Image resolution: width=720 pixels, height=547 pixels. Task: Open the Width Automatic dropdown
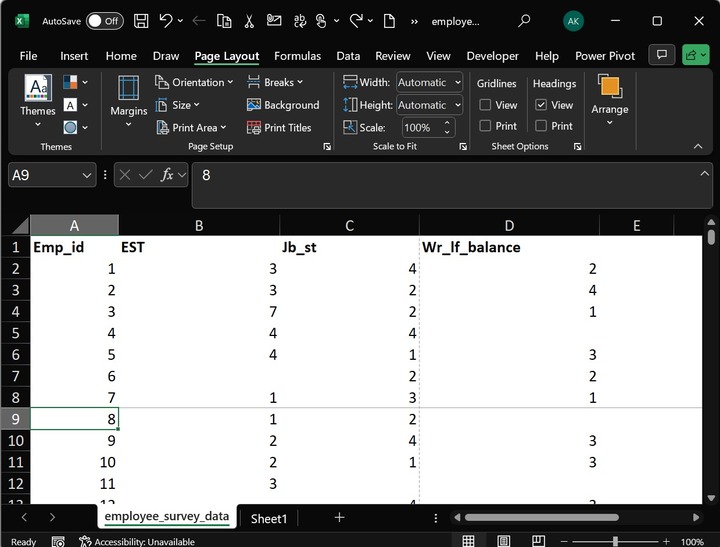[457, 82]
